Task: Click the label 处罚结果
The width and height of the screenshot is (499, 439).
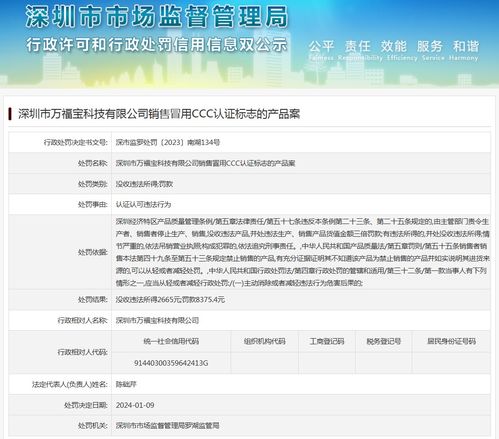Action: click(93, 300)
